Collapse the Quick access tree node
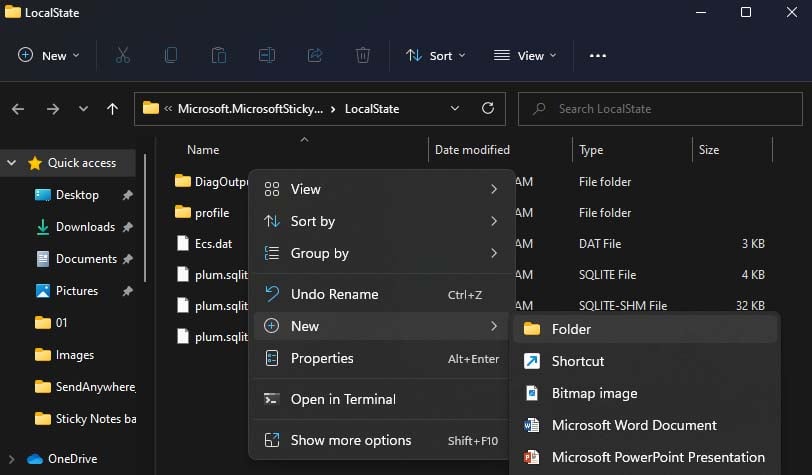 12,163
